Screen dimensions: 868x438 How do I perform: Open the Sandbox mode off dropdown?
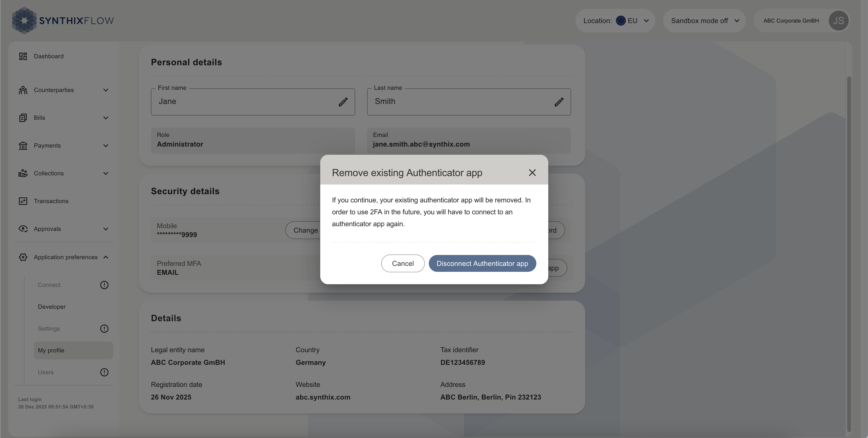pyautogui.click(x=704, y=21)
